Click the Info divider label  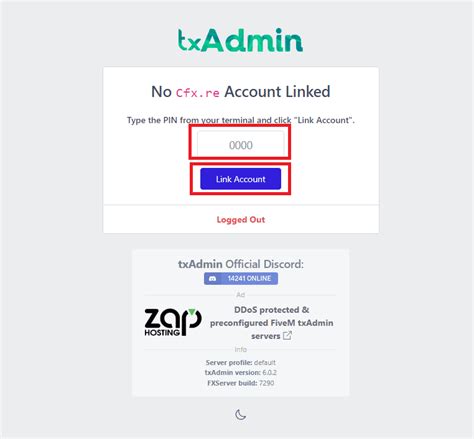point(240,349)
